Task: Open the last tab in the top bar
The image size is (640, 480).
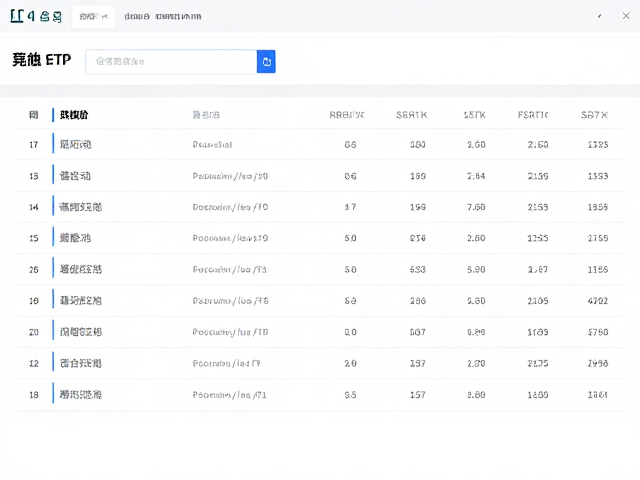Action: coord(178,17)
